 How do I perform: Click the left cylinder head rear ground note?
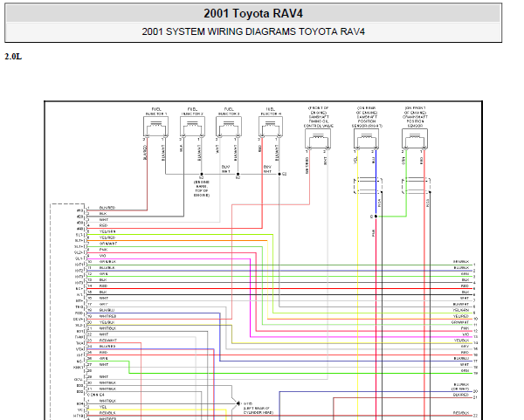pos(259,409)
